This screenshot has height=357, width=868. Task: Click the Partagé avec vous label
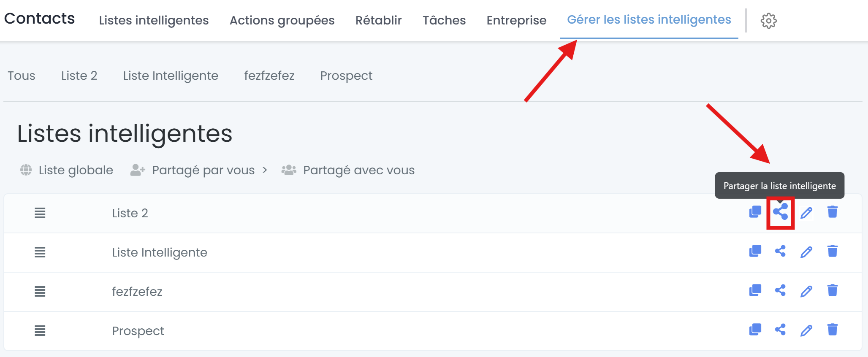coord(359,170)
